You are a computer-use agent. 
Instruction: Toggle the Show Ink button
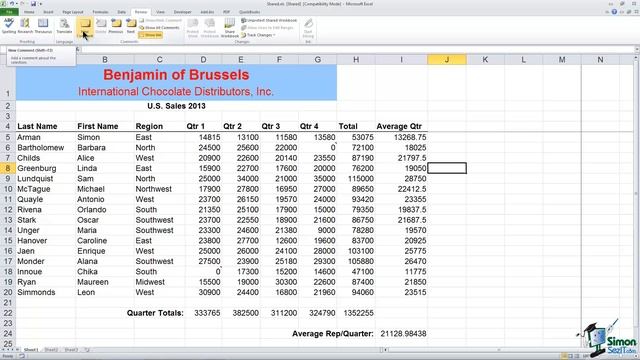point(150,35)
